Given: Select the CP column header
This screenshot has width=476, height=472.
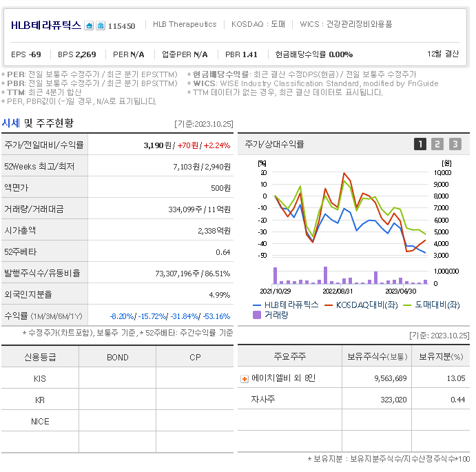Looking at the screenshot, I should [x=195, y=357].
